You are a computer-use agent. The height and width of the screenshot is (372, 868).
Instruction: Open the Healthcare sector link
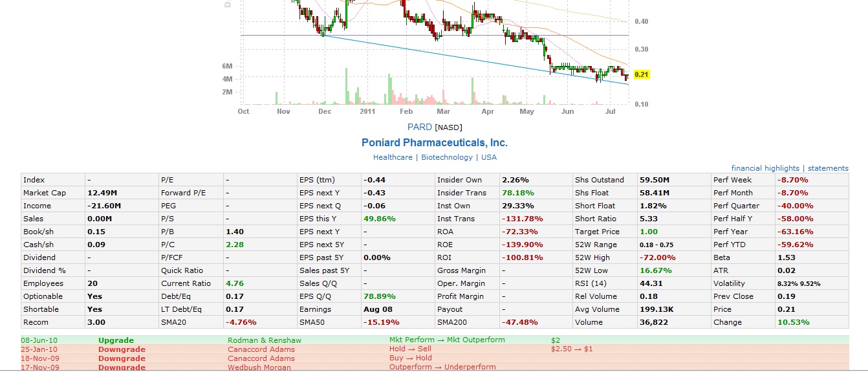[393, 157]
